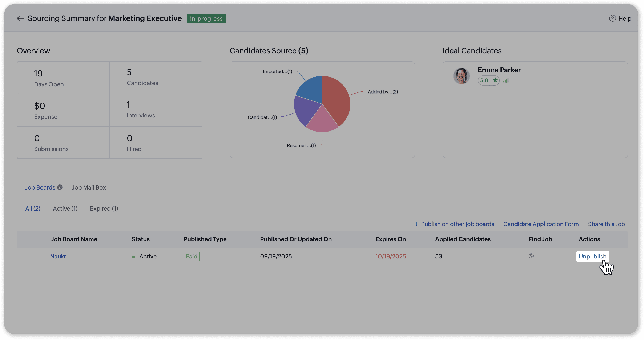This screenshot has height=340, width=644.
Task: Open the Candidate Application Form link
Action: [x=541, y=224]
